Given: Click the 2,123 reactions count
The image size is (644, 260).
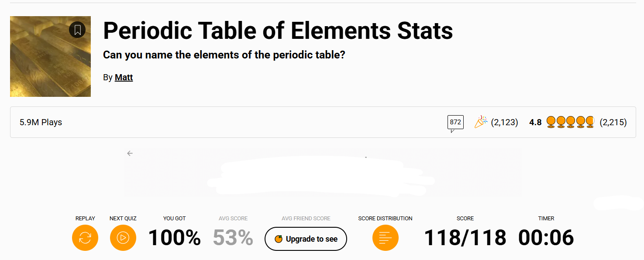Looking at the screenshot, I should point(504,123).
